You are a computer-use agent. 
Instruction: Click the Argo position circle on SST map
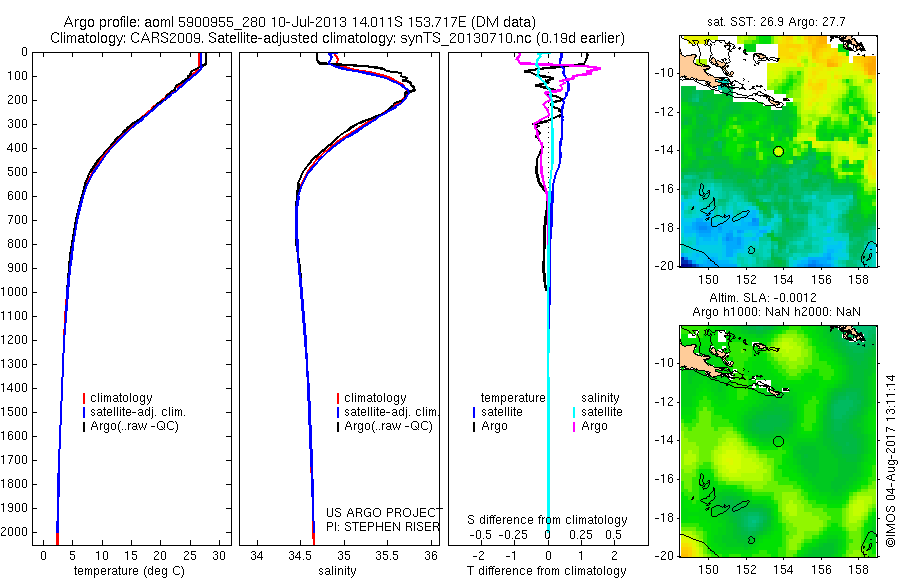(778, 152)
